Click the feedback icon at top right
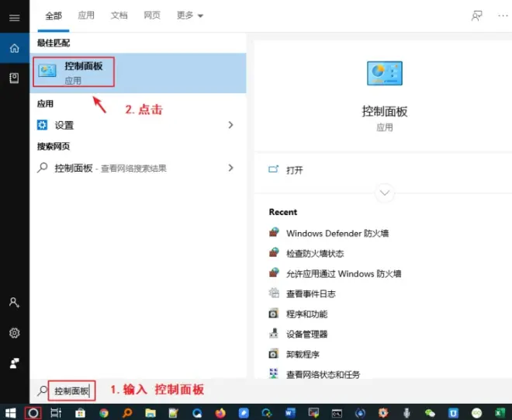Screen dimensions: 512x420 (x=476, y=16)
